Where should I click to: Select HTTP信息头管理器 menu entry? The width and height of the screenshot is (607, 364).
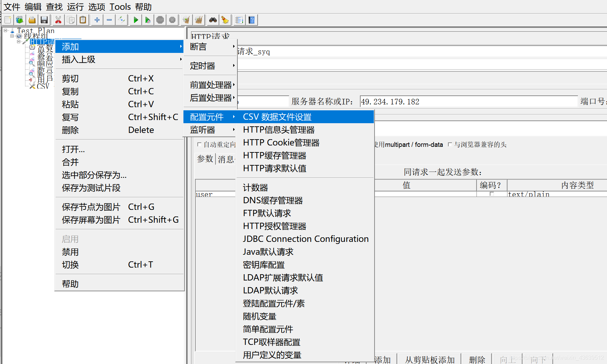(305, 130)
